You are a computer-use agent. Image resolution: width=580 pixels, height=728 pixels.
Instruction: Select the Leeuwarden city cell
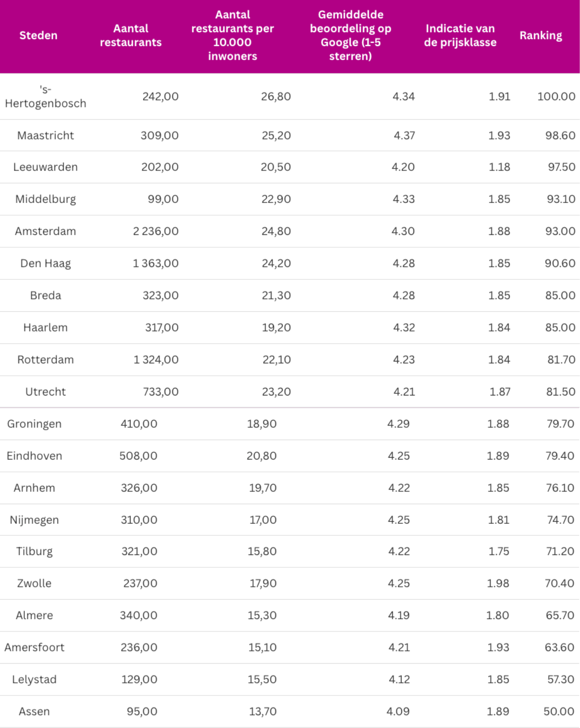(x=46, y=167)
